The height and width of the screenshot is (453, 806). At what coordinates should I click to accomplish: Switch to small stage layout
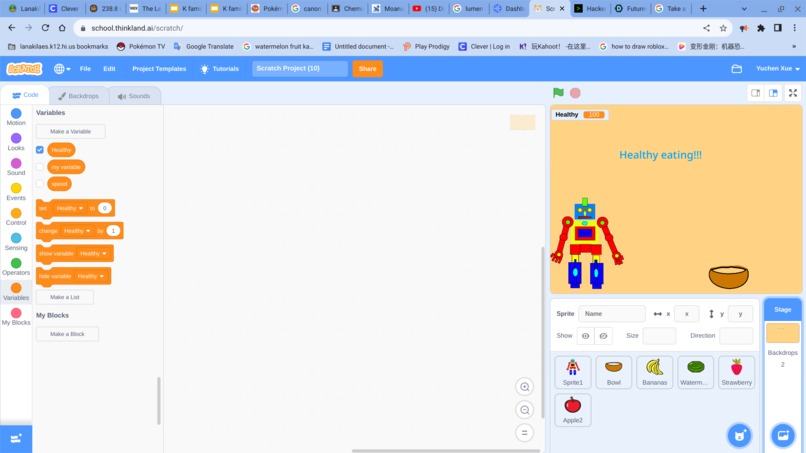755,93
